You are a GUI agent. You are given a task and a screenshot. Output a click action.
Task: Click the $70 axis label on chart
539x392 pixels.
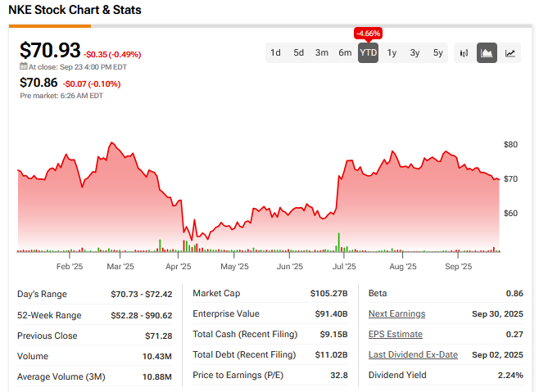pyautogui.click(x=510, y=179)
